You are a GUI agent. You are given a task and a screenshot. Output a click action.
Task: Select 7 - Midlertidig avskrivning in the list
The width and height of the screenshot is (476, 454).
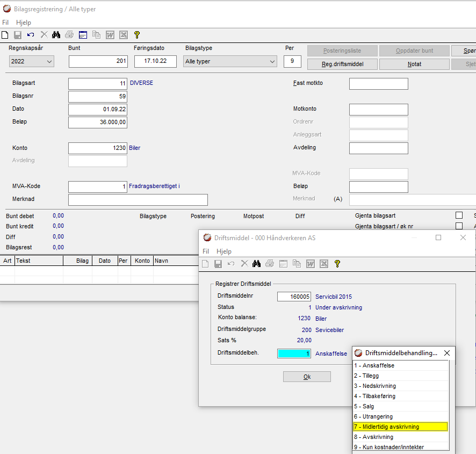401,427
